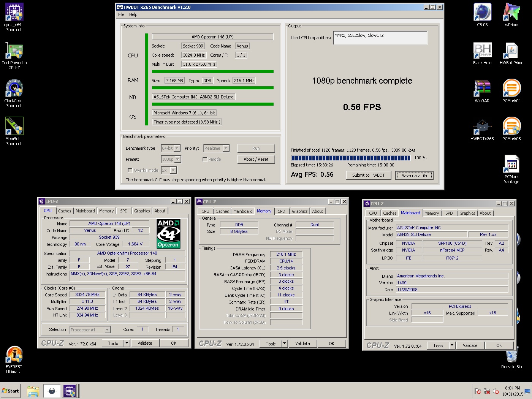Click the Start button on taskbar
The height and width of the screenshot is (399, 532).
tap(10, 391)
